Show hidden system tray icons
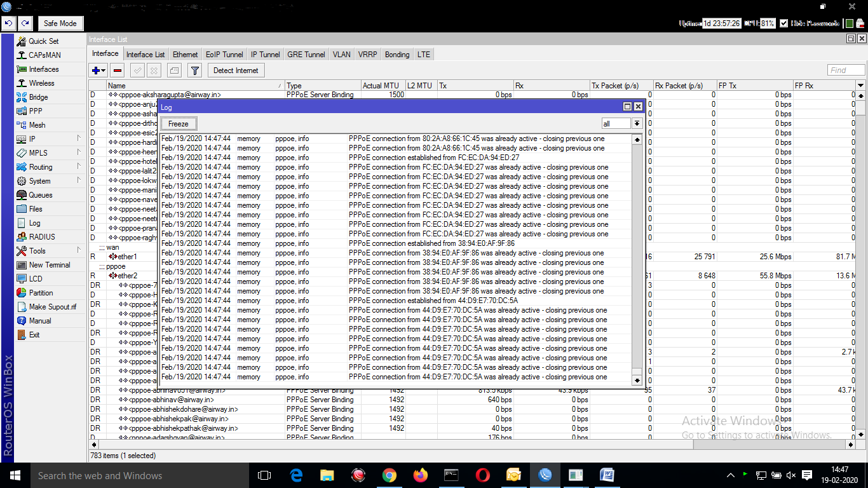Viewport: 868px width, 488px height. point(731,475)
